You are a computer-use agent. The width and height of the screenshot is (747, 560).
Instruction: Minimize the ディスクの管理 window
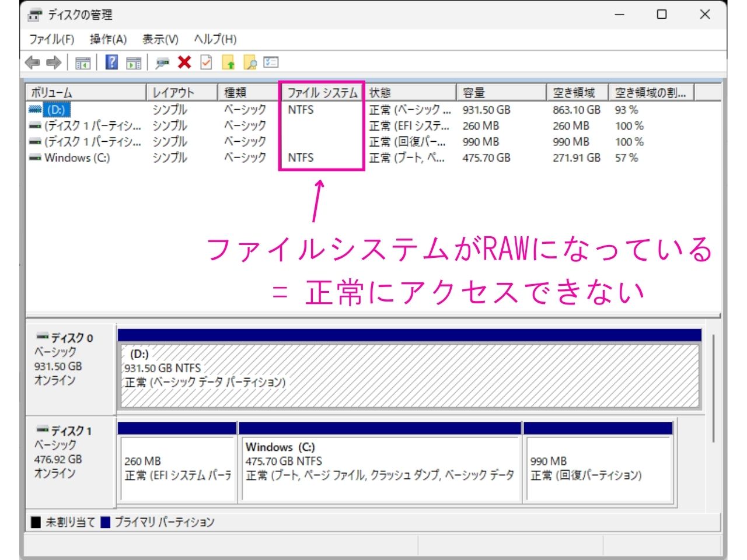620,15
